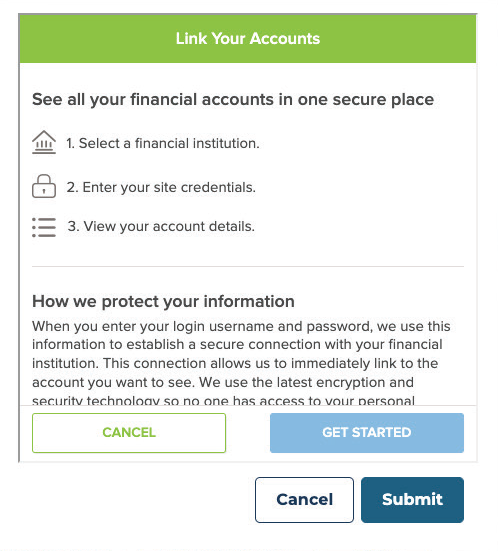The width and height of the screenshot is (498, 551).
Task: Click the 'Enter your site credentials' step
Action: click(x=161, y=187)
